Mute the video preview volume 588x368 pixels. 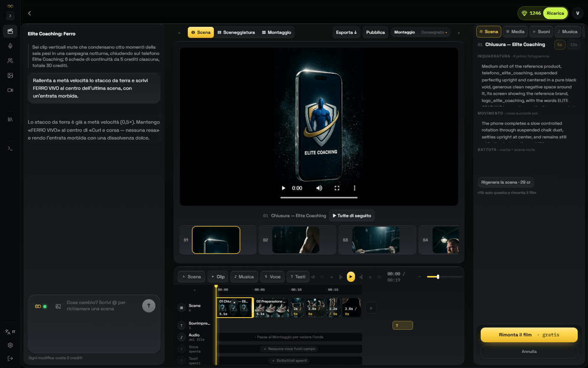319,188
